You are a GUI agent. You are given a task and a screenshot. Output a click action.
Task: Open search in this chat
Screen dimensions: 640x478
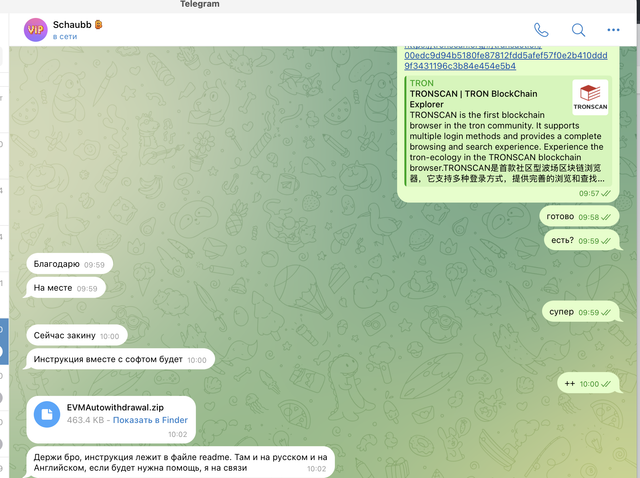click(578, 30)
